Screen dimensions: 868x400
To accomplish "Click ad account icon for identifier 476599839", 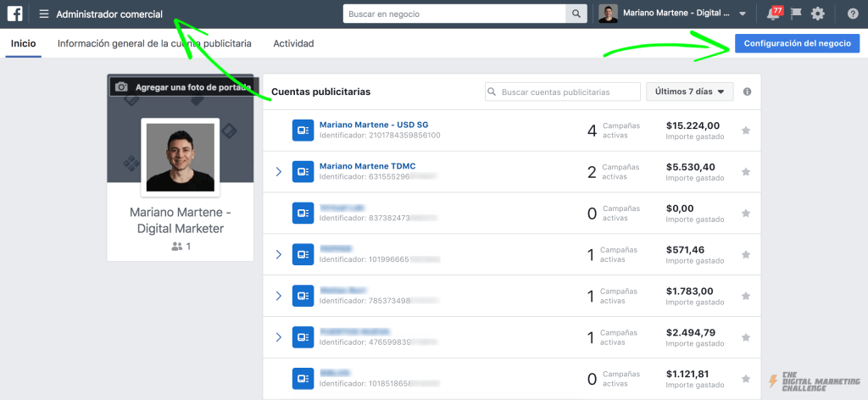I will (303, 337).
